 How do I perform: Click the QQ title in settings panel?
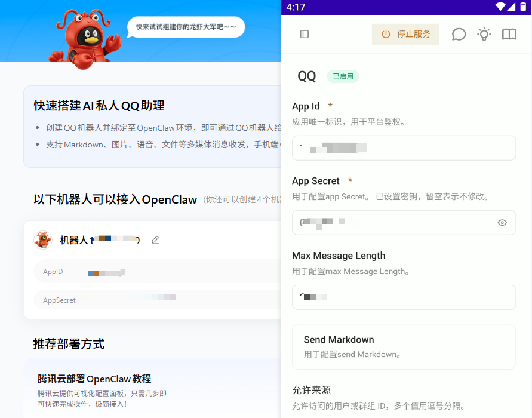point(307,76)
